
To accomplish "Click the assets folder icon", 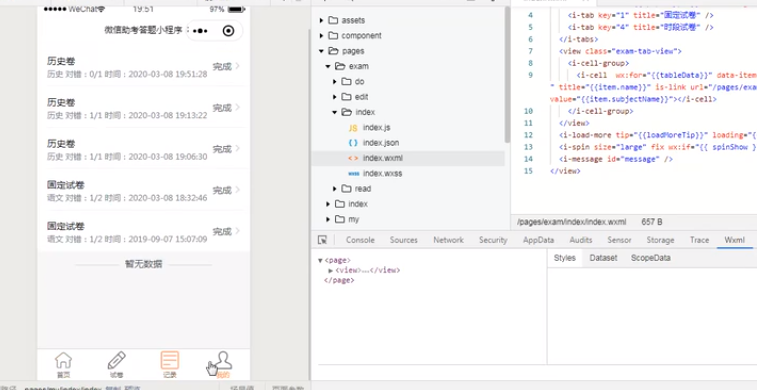I will tap(333, 20).
